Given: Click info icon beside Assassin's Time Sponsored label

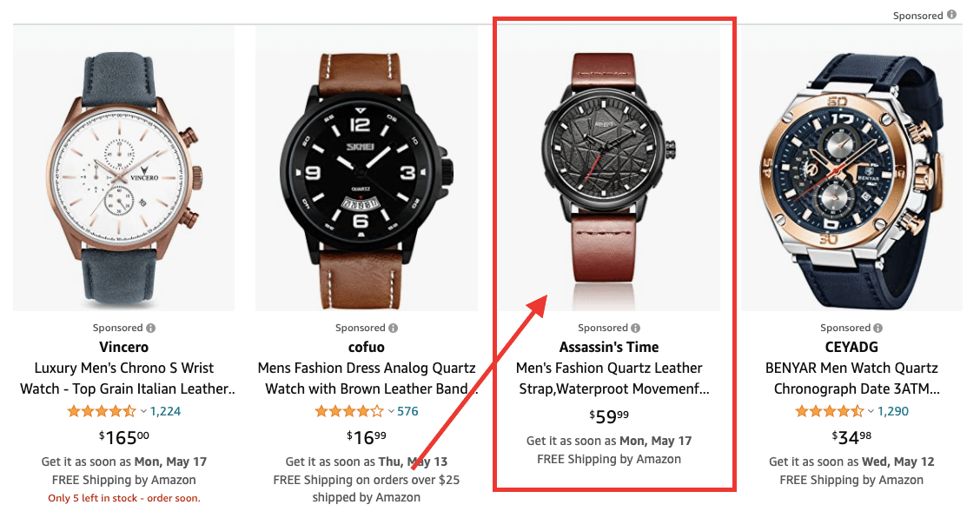Looking at the screenshot, I should [636, 328].
